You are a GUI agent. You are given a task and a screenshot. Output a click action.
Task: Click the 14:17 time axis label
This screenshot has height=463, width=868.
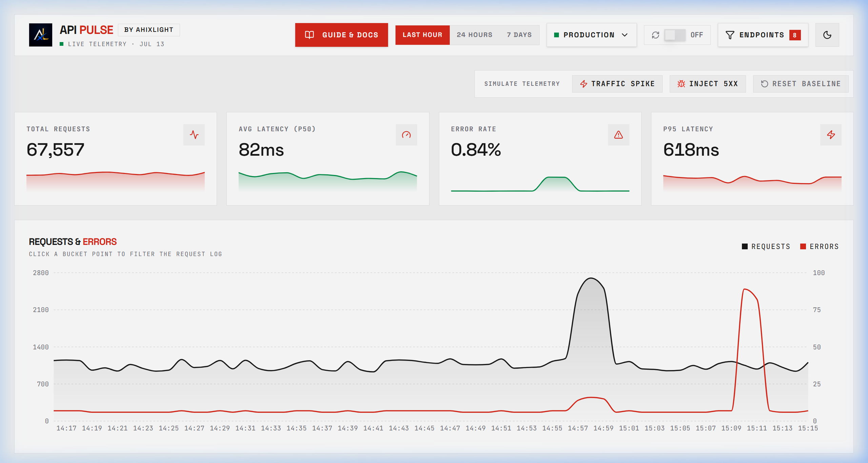coord(66,428)
